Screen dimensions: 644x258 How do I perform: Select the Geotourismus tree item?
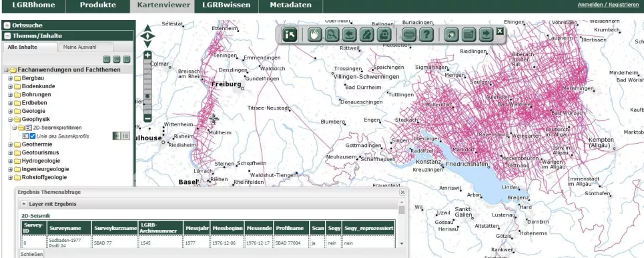click(40, 152)
